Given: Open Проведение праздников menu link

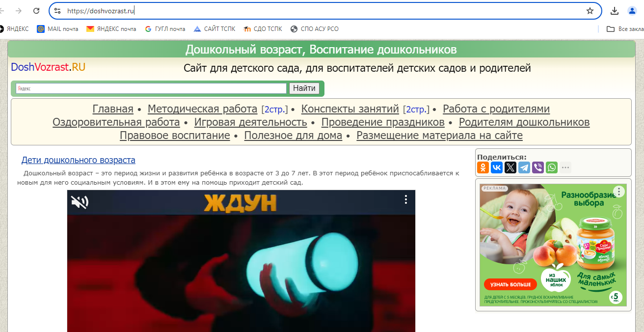Looking at the screenshot, I should click(x=383, y=122).
